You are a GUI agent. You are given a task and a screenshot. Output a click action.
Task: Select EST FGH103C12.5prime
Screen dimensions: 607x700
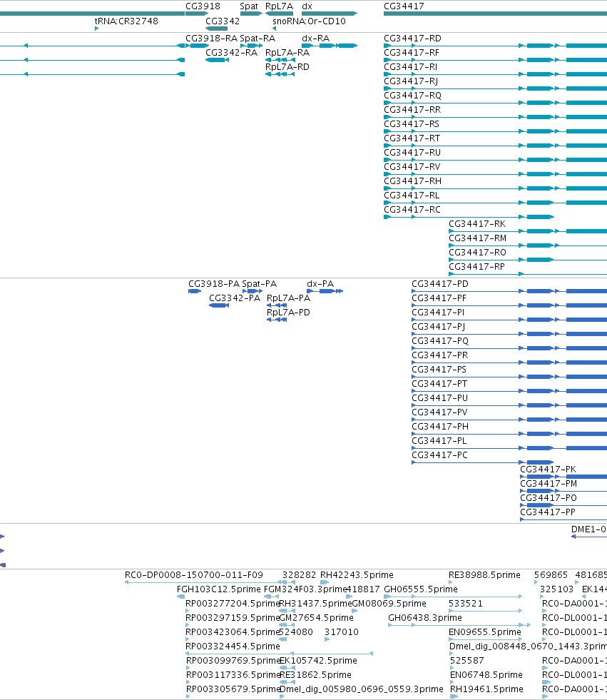point(219,589)
